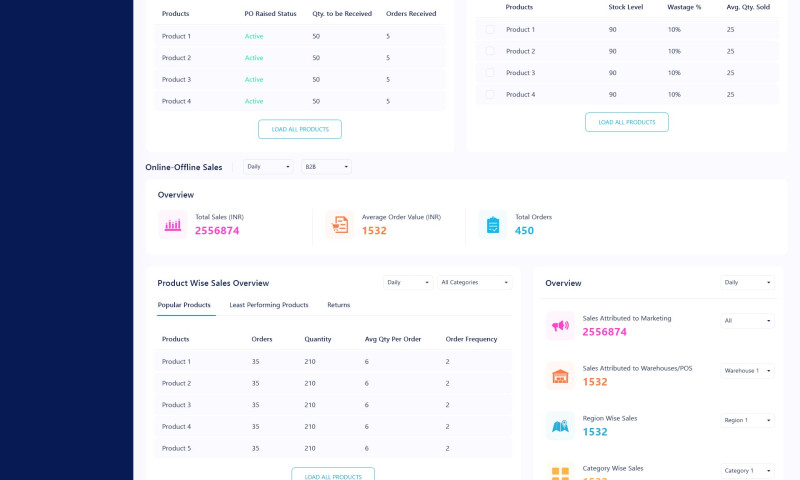
Task: Click the Category Wise Sales grid icon
Action: tap(560, 472)
